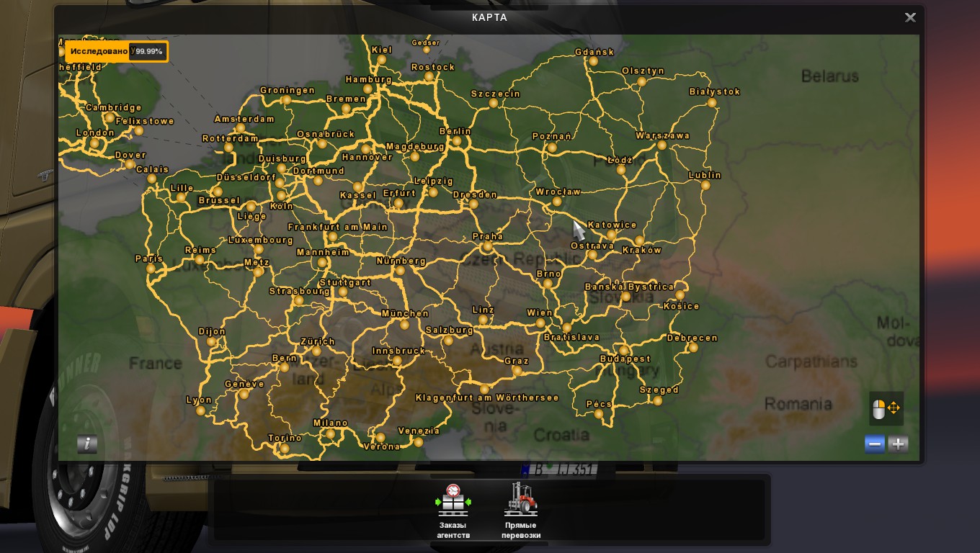Viewport: 980px width, 553px height.
Task: Click the Klagenfurt am Wörthersee label
Action: [487, 397]
